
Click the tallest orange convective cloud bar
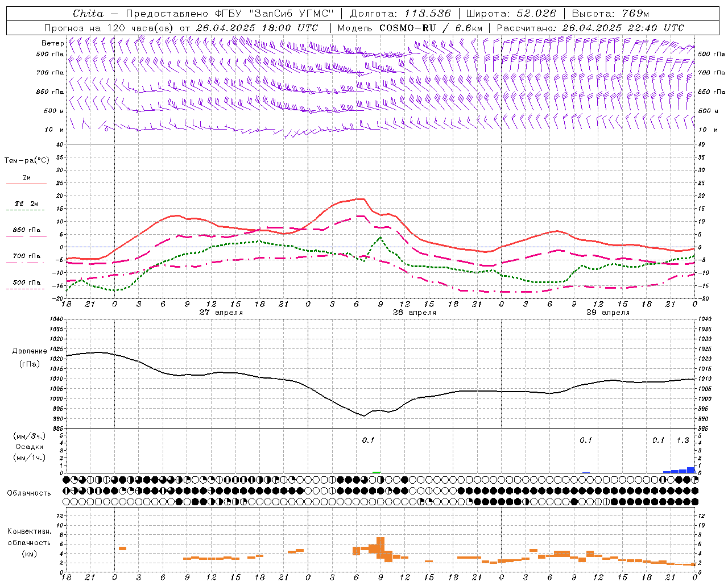pyautogui.click(x=380, y=548)
